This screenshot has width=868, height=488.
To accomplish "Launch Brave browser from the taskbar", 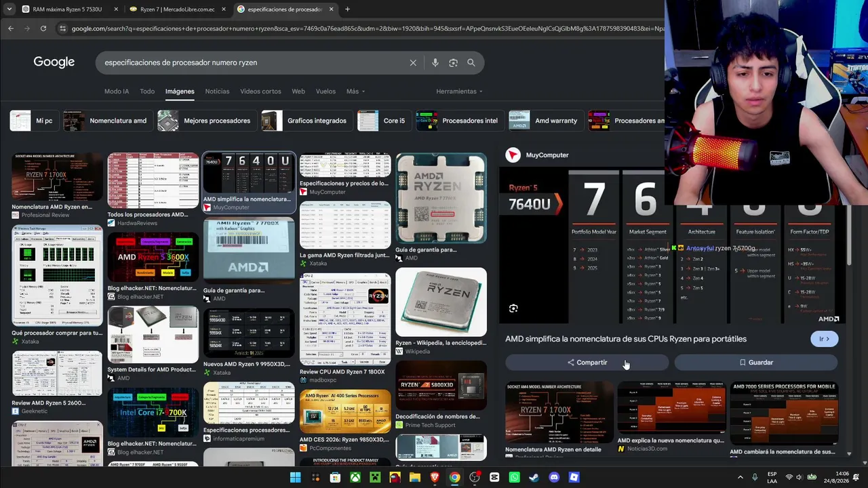I will (435, 478).
